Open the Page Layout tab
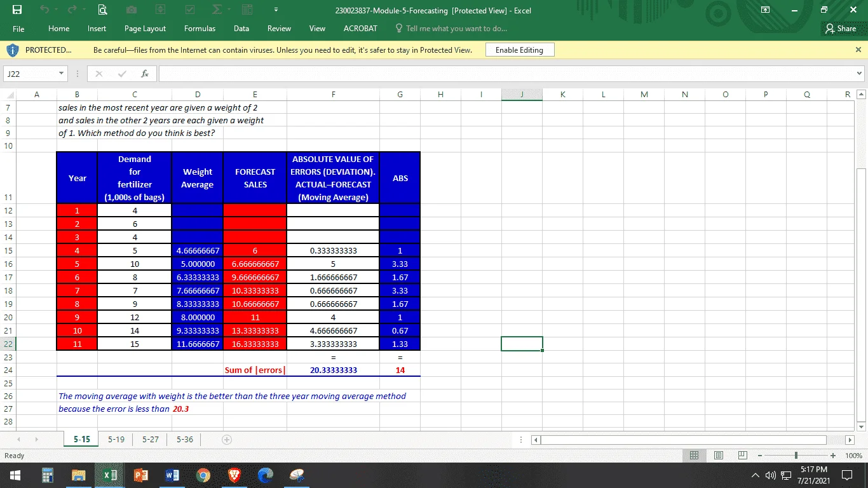This screenshot has width=868, height=488. (x=145, y=29)
